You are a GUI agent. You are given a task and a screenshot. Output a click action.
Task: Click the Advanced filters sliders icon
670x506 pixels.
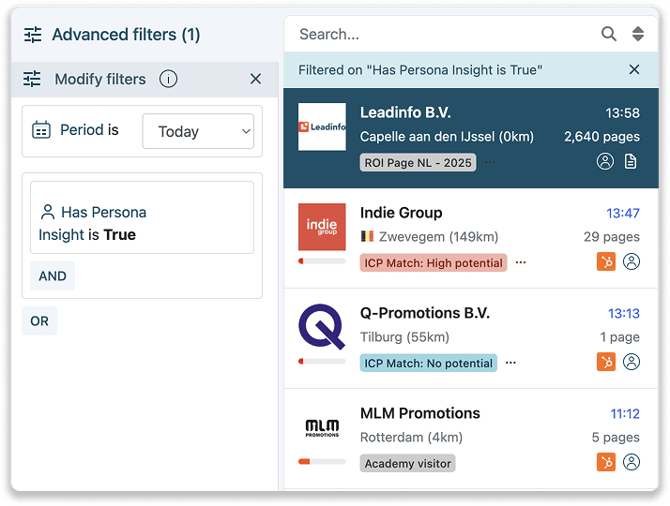[x=33, y=35]
